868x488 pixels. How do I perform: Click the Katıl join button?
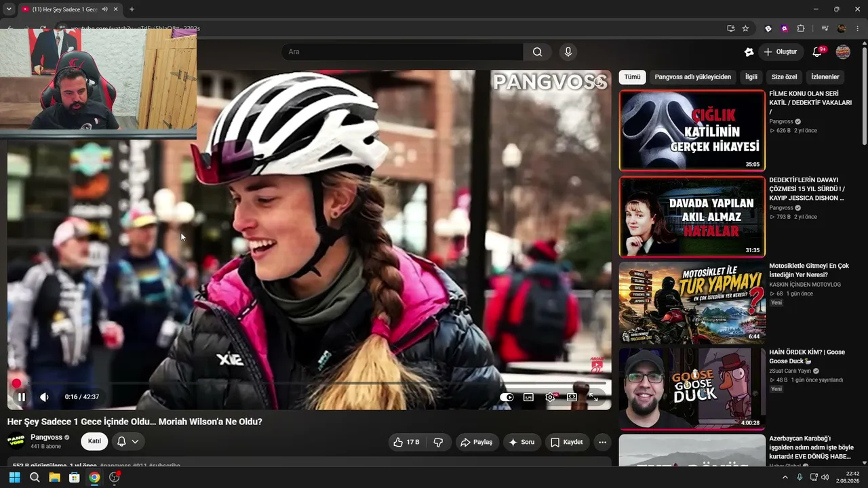[94, 441]
